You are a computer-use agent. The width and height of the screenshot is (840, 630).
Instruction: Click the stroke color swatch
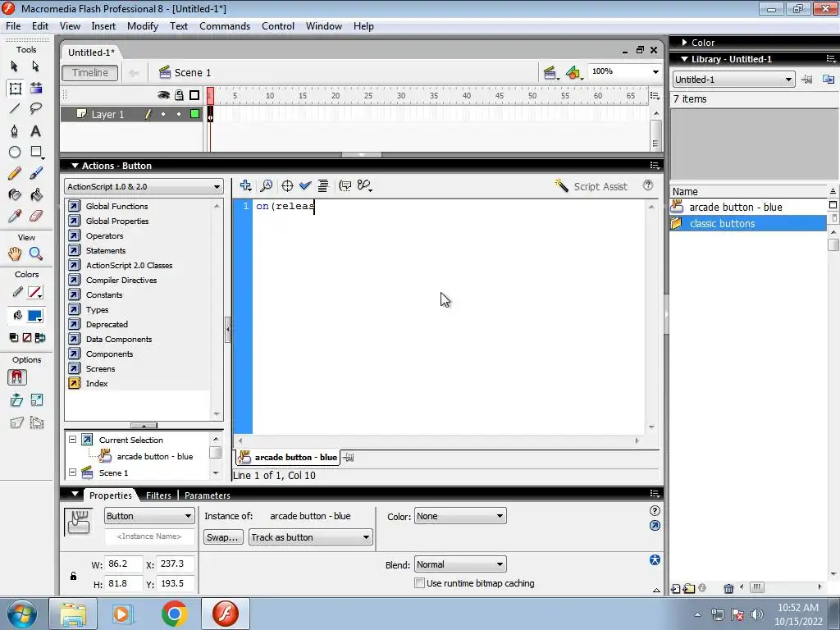(34, 293)
